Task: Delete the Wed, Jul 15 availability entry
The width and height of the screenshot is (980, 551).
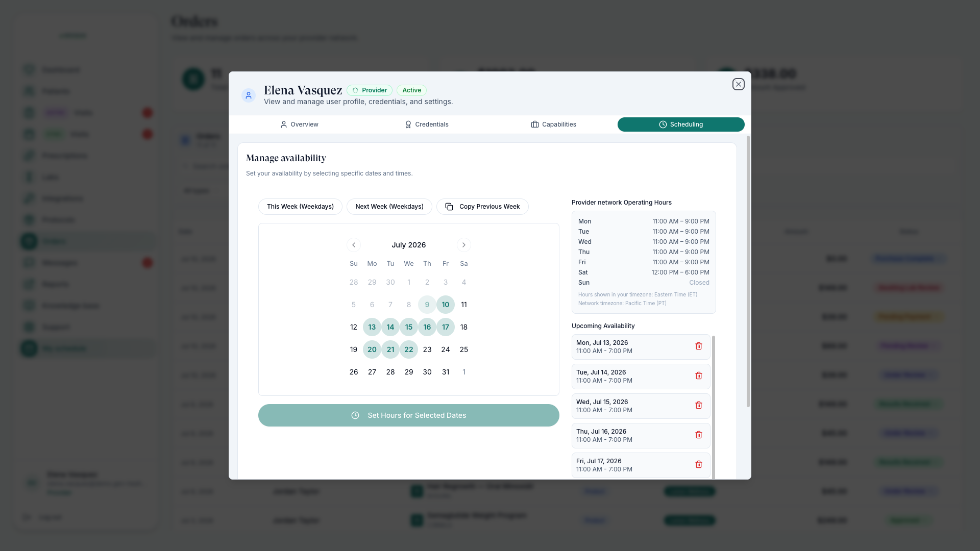Action: pos(699,406)
